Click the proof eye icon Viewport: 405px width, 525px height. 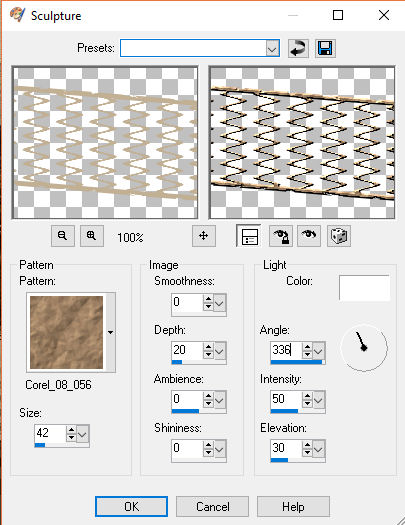pos(309,236)
